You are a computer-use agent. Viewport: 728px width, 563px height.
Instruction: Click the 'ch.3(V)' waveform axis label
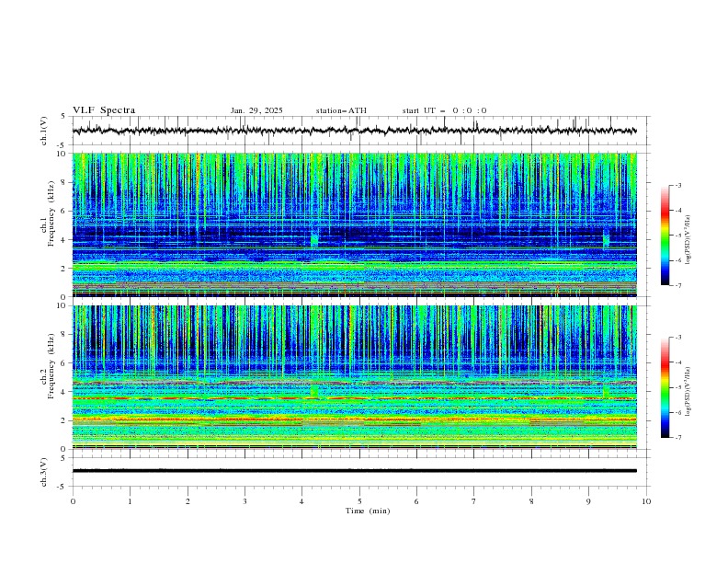[x=43, y=472]
